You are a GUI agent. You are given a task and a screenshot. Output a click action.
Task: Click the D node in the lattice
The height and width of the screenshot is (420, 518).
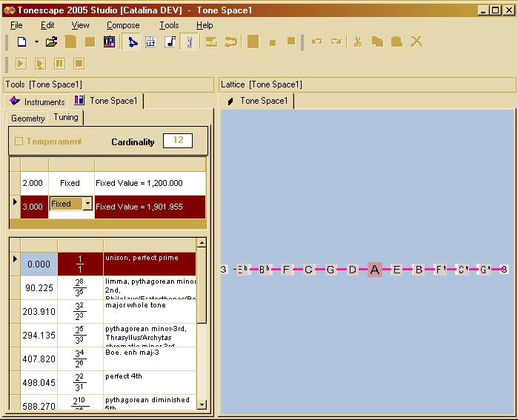353,270
